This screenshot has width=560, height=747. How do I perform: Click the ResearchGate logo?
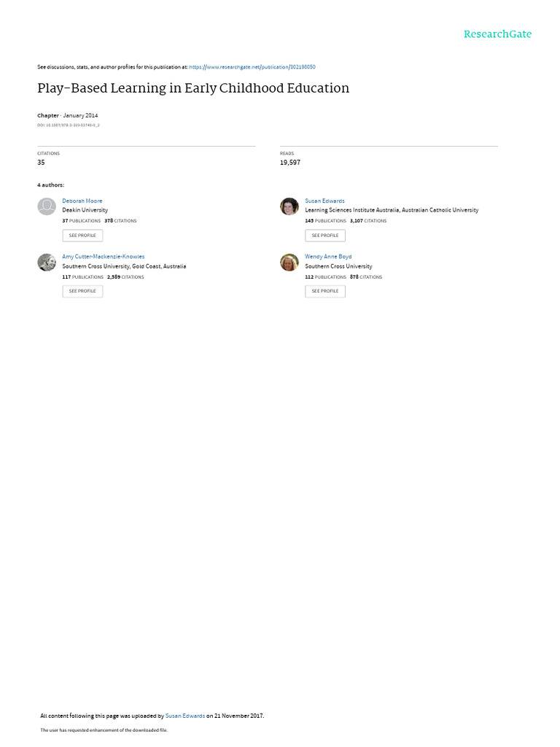pyautogui.click(x=497, y=34)
